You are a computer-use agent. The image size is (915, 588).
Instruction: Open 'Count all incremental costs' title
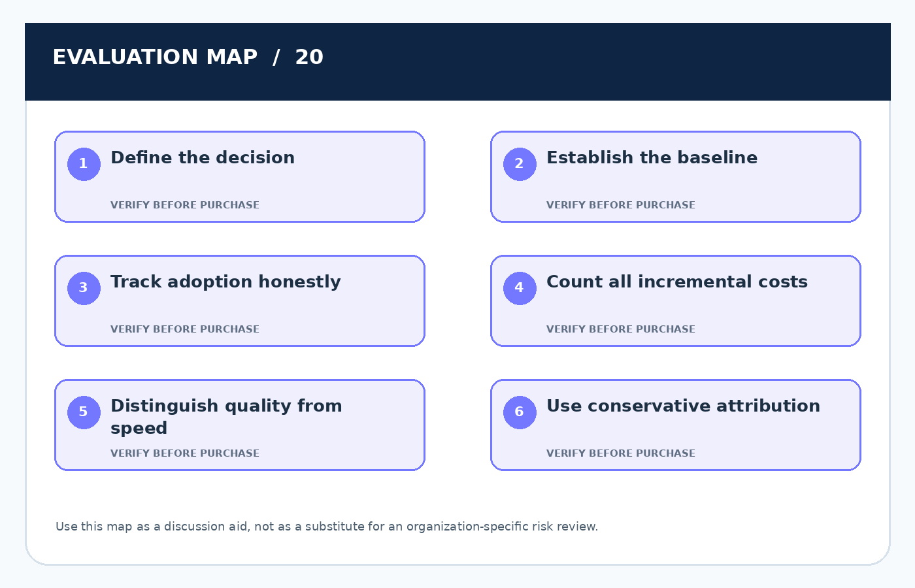pyautogui.click(x=677, y=282)
